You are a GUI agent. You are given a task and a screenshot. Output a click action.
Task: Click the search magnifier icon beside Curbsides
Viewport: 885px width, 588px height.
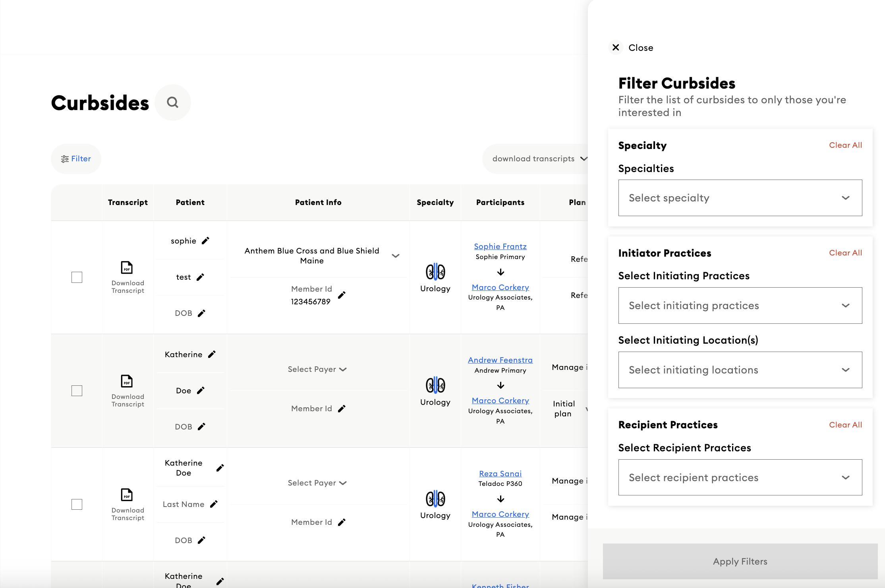172,103
